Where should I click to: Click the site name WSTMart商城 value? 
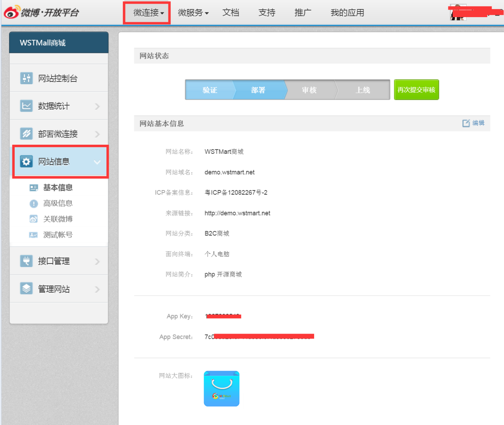224,151
